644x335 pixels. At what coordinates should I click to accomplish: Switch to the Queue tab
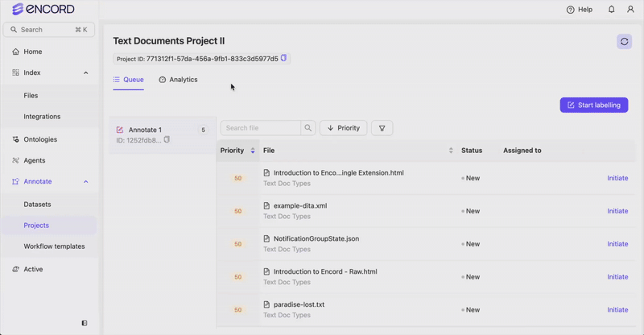(x=129, y=80)
